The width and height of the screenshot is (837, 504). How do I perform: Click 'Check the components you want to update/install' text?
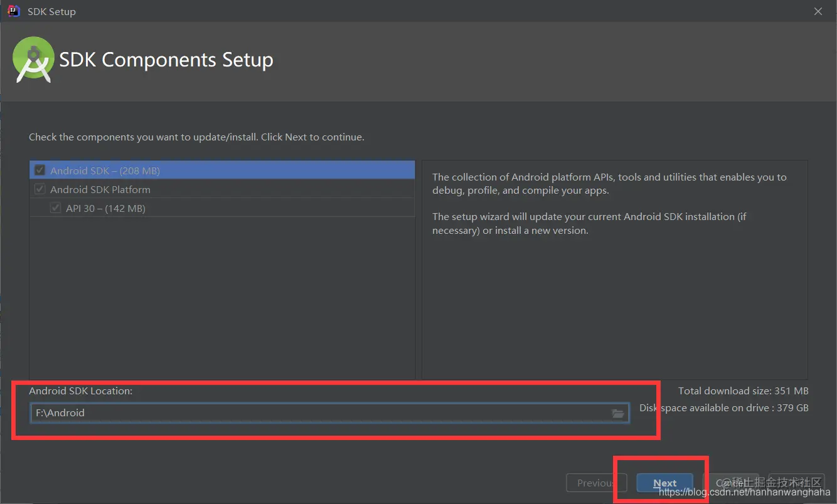pyautogui.click(x=196, y=137)
